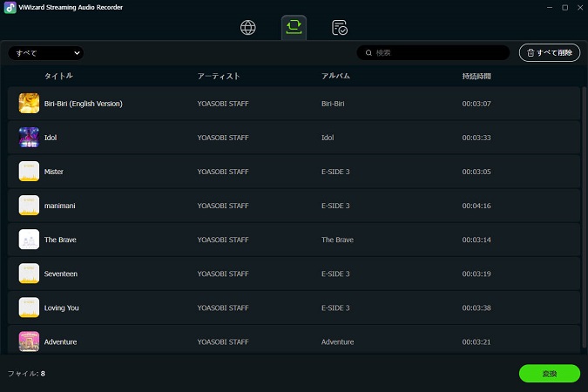Click duration 00:04:16 of manimani
The width and height of the screenshot is (588, 392).
pos(476,206)
